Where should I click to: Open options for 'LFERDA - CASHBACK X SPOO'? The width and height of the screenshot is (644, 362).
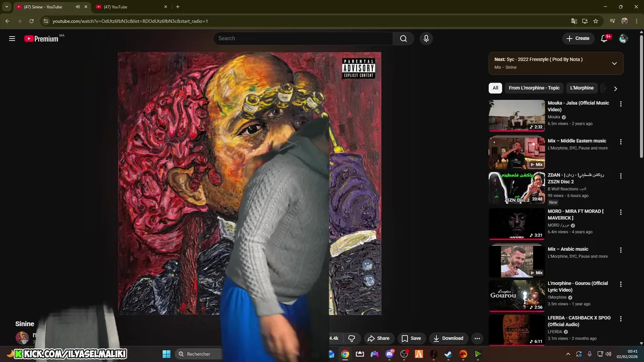[x=620, y=319]
